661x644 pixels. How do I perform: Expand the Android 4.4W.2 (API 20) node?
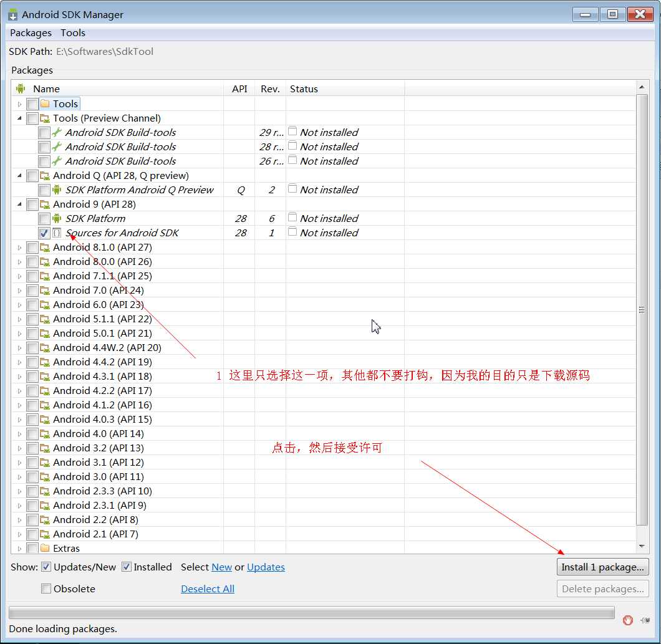point(19,348)
